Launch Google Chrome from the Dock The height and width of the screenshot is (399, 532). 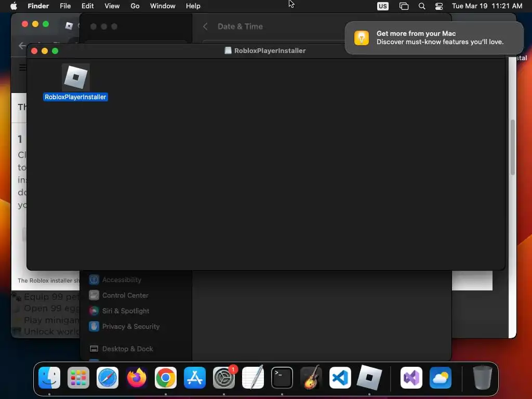pyautogui.click(x=166, y=378)
